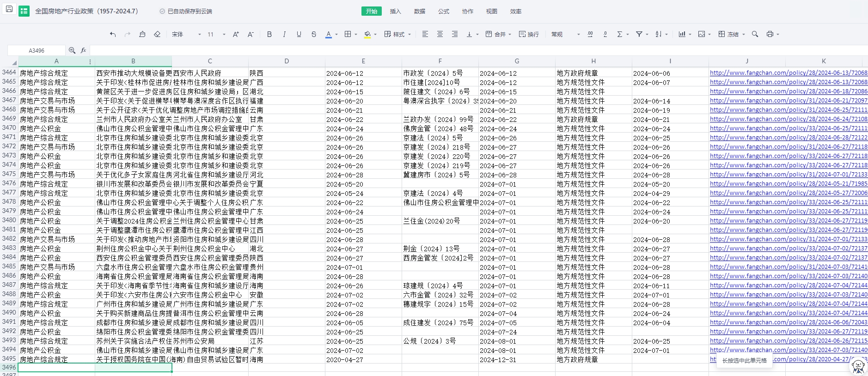Click the cell borders grid icon

click(348, 34)
